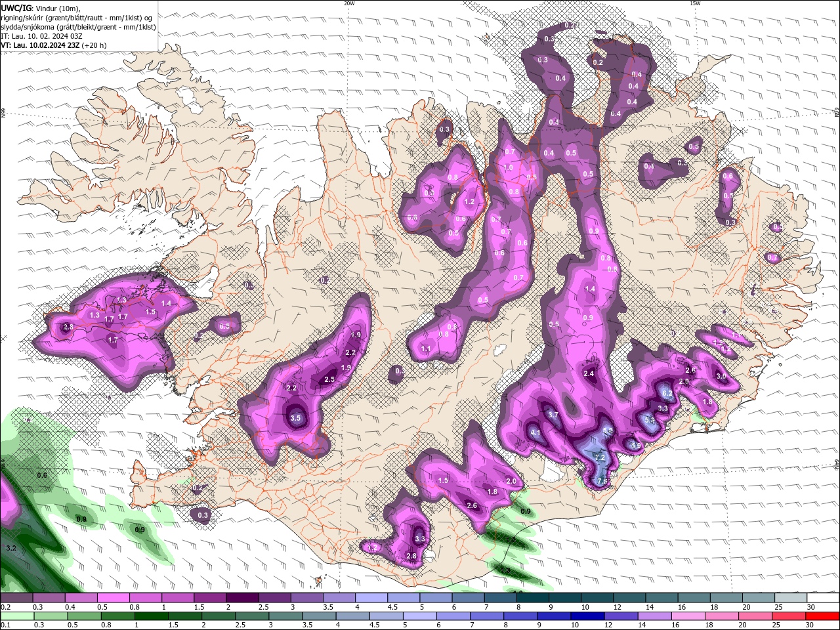This screenshot has width=840, height=630.
Task: Click the dark green 1 rain-scale swatch
Action: coord(151,616)
